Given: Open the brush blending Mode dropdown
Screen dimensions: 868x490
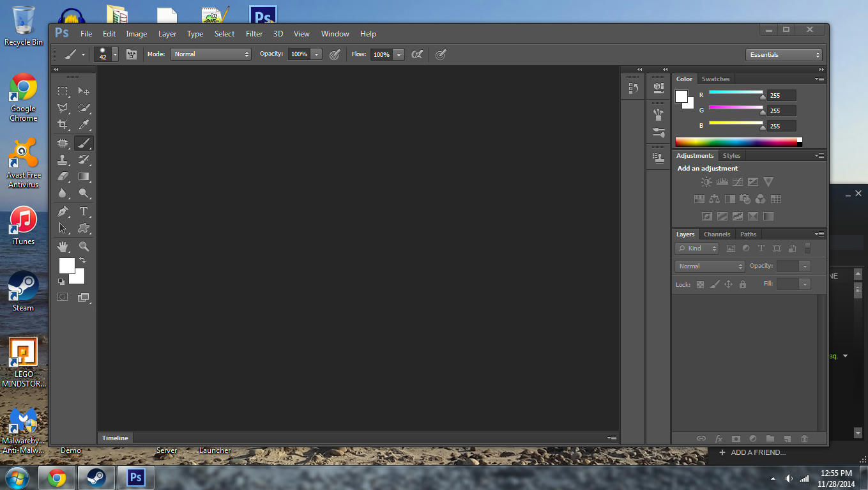Looking at the screenshot, I should click(x=210, y=54).
